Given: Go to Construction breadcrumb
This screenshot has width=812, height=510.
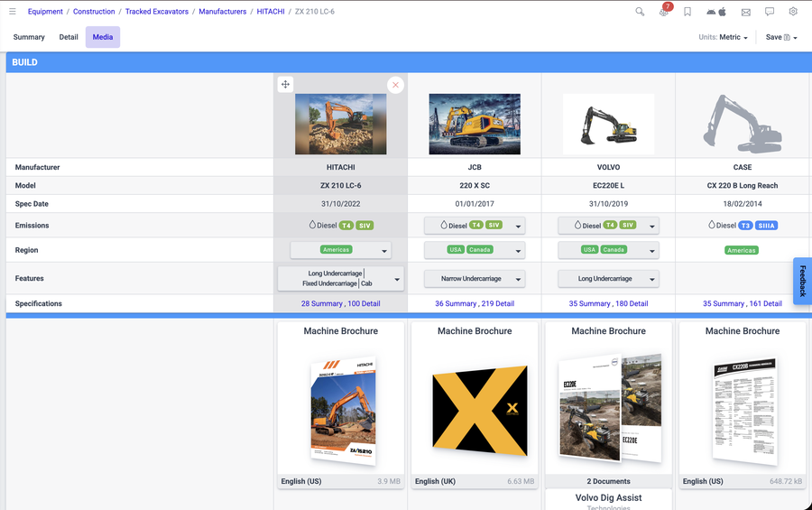Looking at the screenshot, I should (x=94, y=12).
